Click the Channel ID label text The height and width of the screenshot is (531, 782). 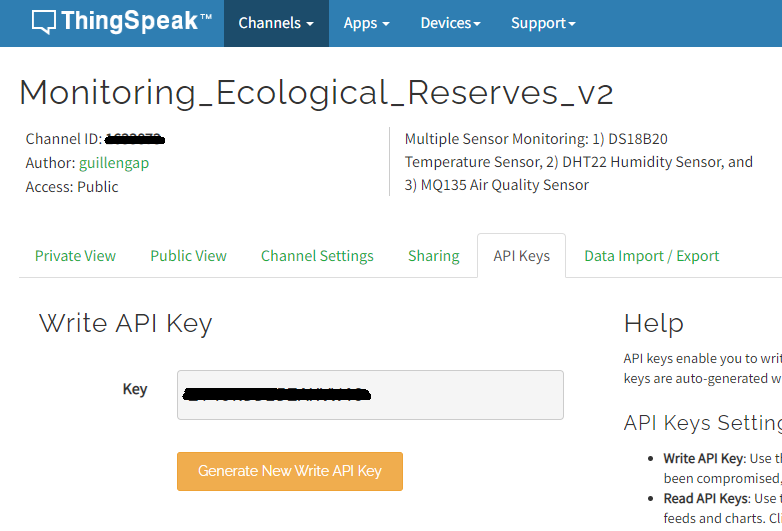click(64, 139)
